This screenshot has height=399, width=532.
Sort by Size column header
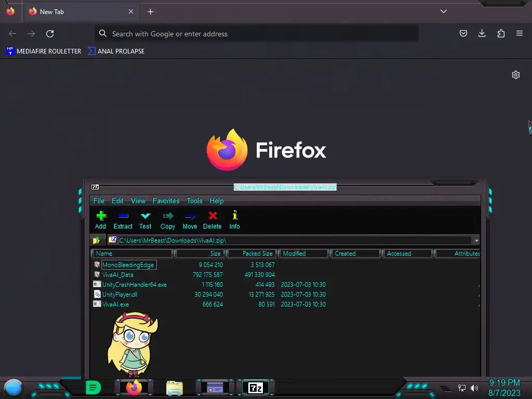200,254
